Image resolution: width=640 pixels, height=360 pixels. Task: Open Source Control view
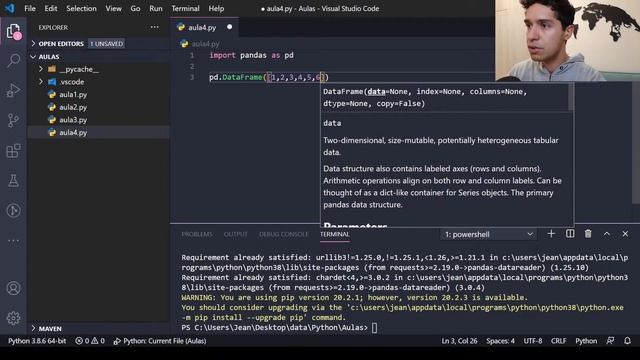click(x=13, y=120)
